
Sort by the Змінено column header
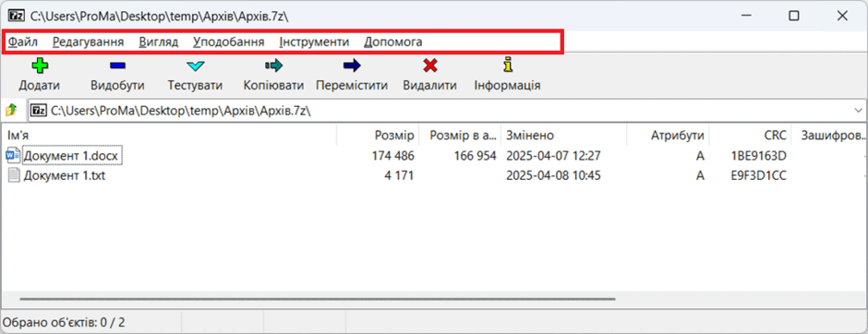coord(564,136)
